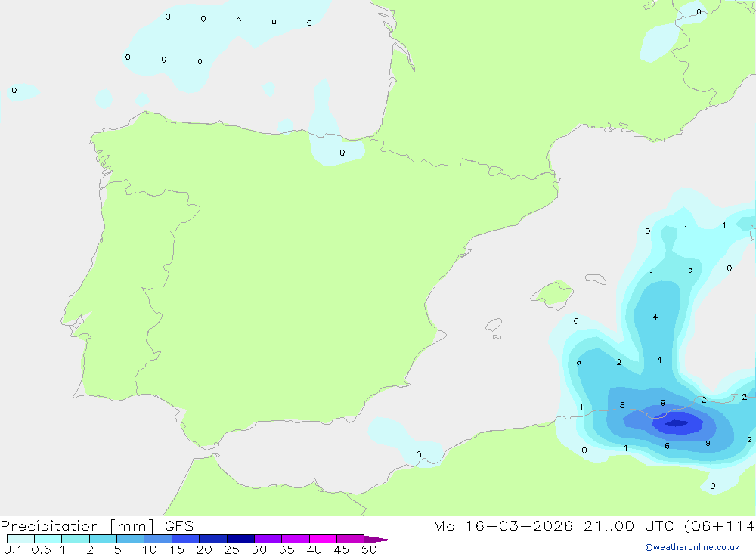Click the legend label '45'

click(342, 549)
